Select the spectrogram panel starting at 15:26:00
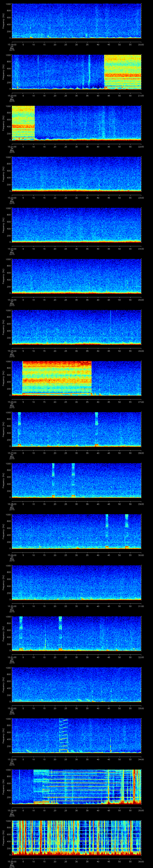This screenshot has height=868, width=153. pyautogui.click(x=76, y=378)
